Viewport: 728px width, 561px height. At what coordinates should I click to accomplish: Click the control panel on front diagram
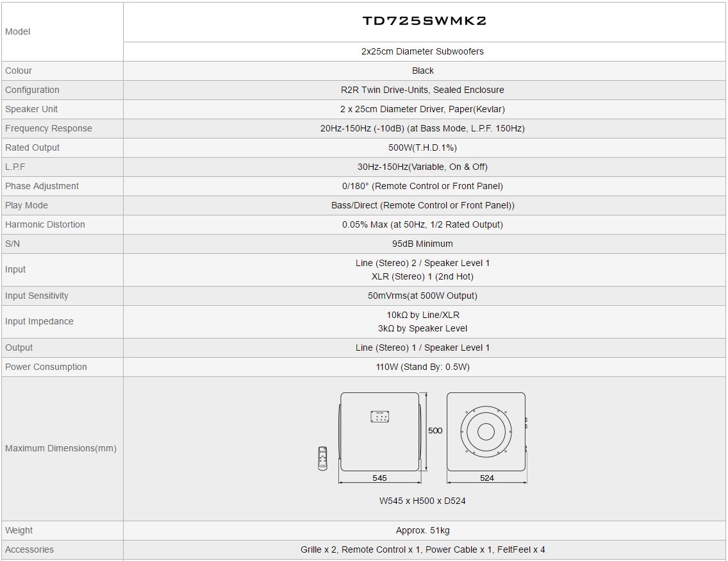pos(380,417)
